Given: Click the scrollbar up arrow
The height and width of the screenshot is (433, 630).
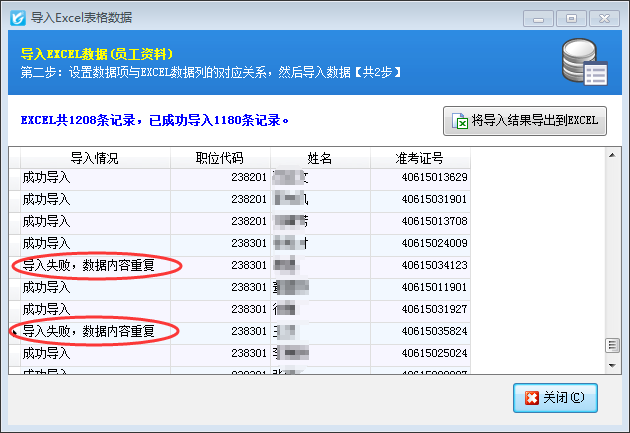Looking at the screenshot, I should click(x=613, y=155).
